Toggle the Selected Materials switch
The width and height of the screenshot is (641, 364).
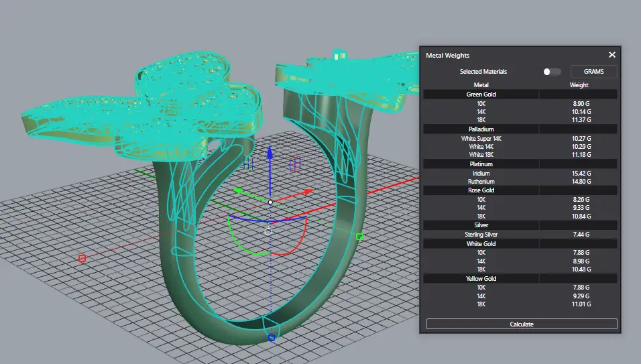click(x=551, y=72)
